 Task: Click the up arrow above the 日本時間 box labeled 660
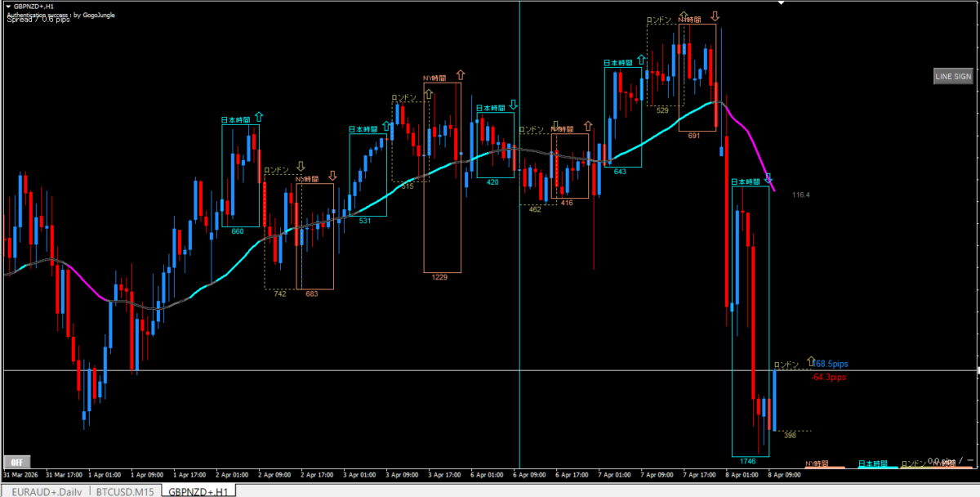259,118
